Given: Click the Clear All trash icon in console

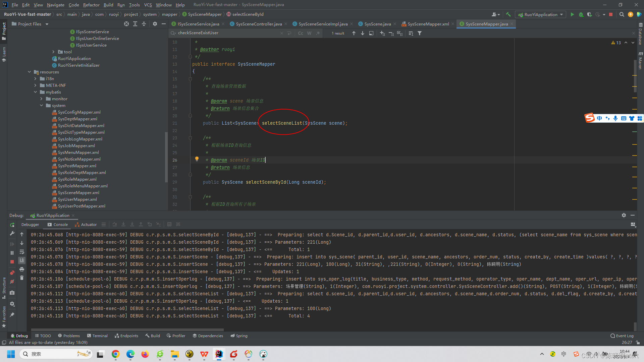Looking at the screenshot, I should [22, 278].
